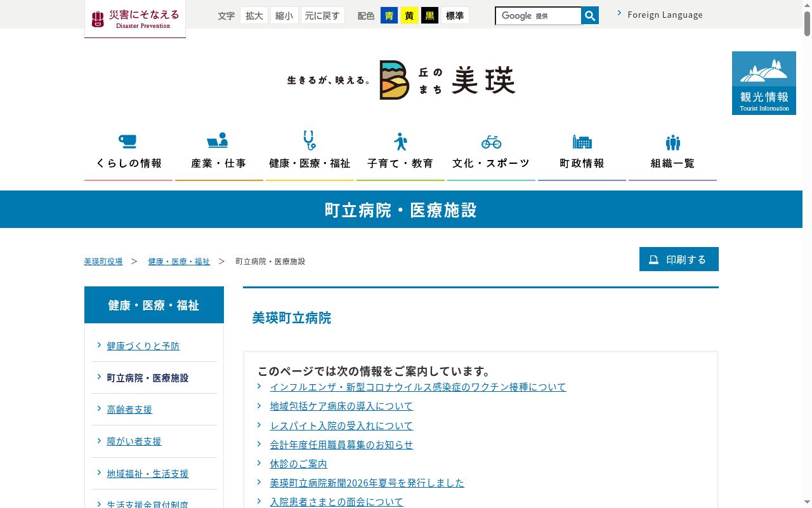Click the walking child icon above 子育て・教育
This screenshot has width=812, height=508.
[400, 141]
